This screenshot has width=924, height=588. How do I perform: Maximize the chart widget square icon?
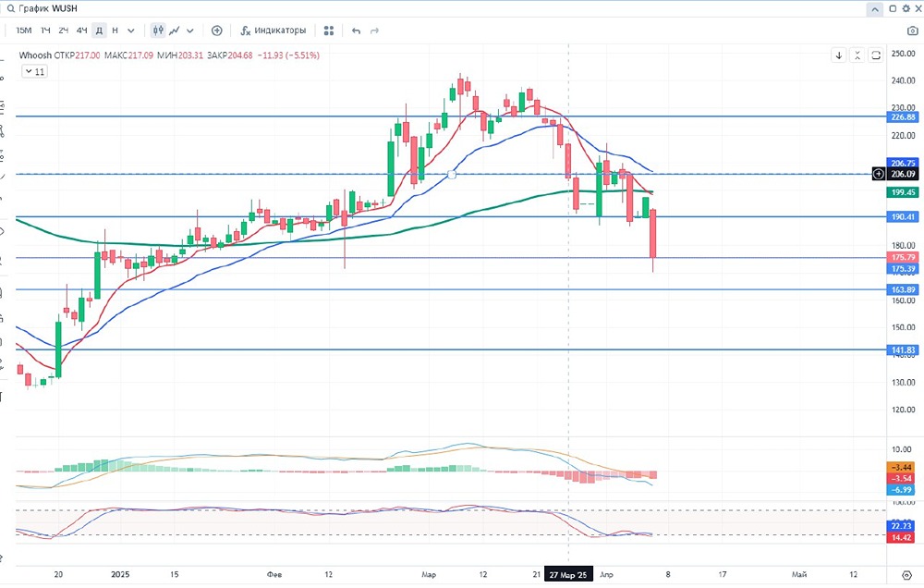click(x=893, y=9)
